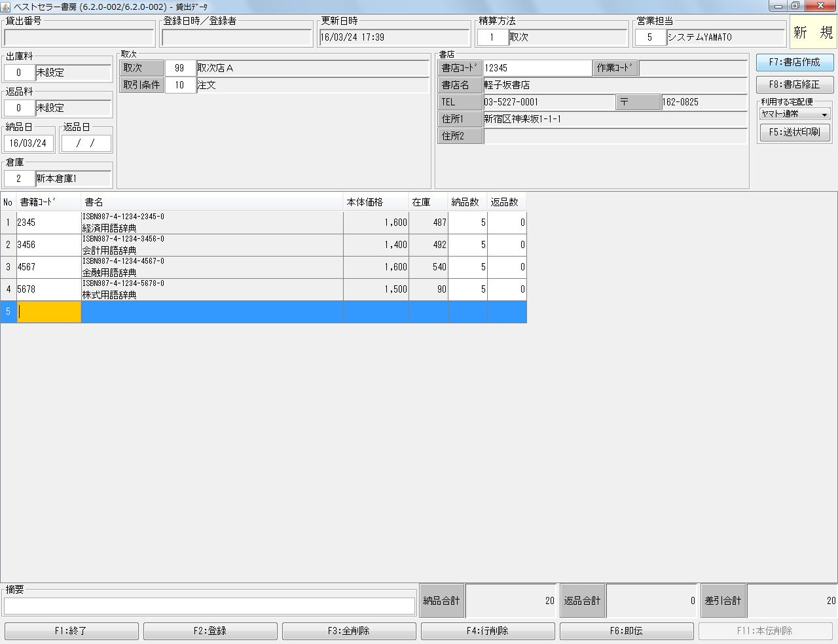Click F5:送状印刷 print button
This screenshot has width=838, height=644.
(795, 132)
